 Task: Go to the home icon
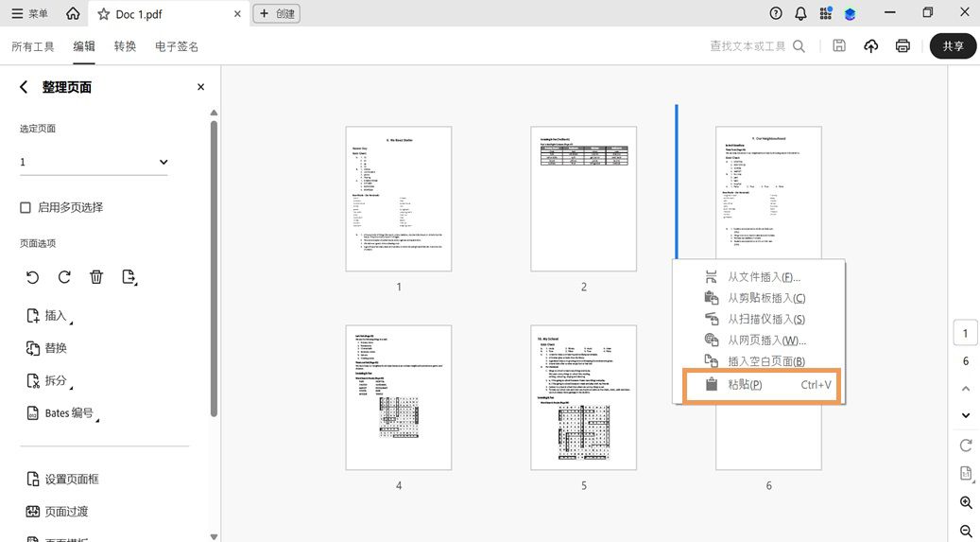tap(73, 13)
